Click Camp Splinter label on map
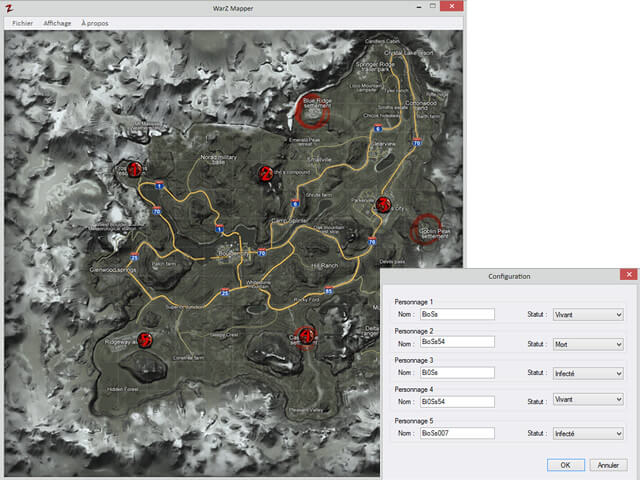This screenshot has height=480, width=640. (289, 221)
